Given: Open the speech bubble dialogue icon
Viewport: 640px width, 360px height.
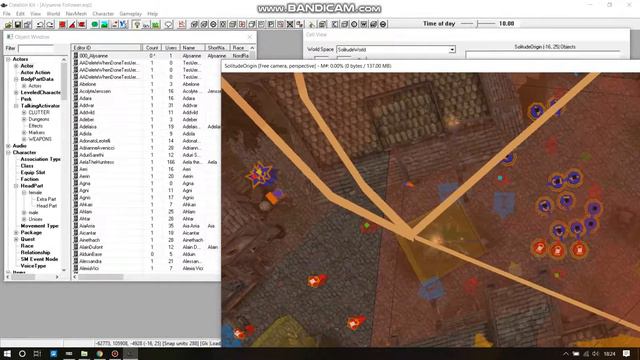Looking at the screenshot, I should tap(168, 24).
